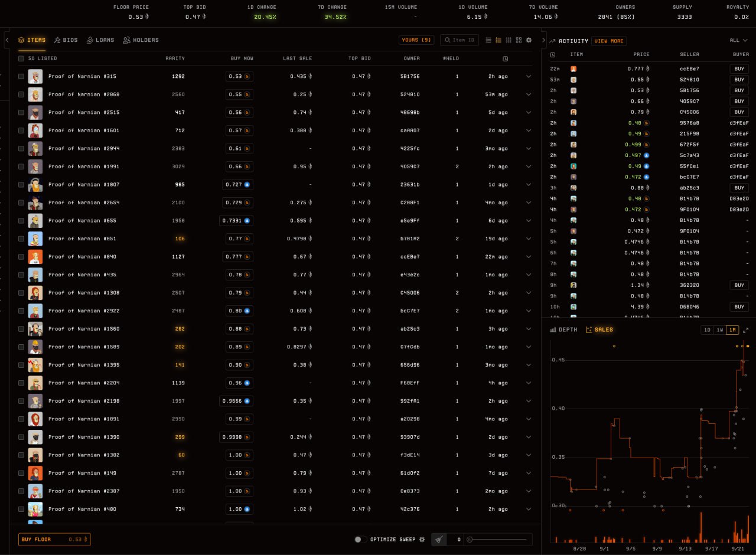The width and height of the screenshot is (756, 555).
Task: Expand the sales chart to fullscreen
Action: (745, 330)
